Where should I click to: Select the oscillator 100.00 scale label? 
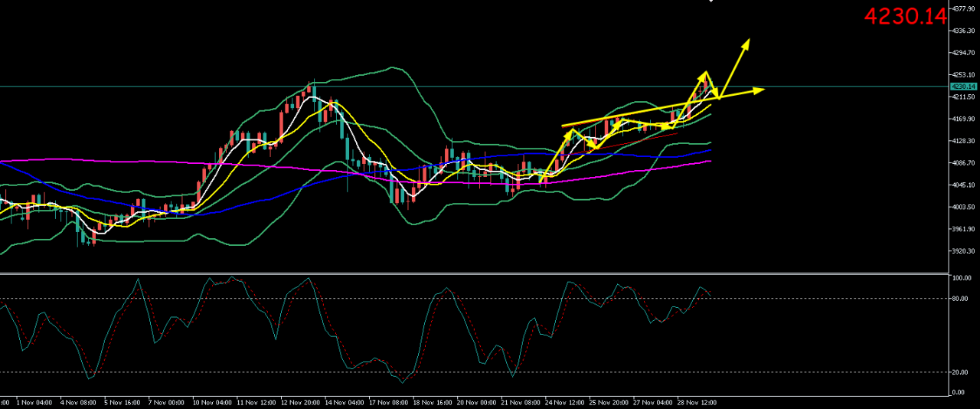point(962,278)
